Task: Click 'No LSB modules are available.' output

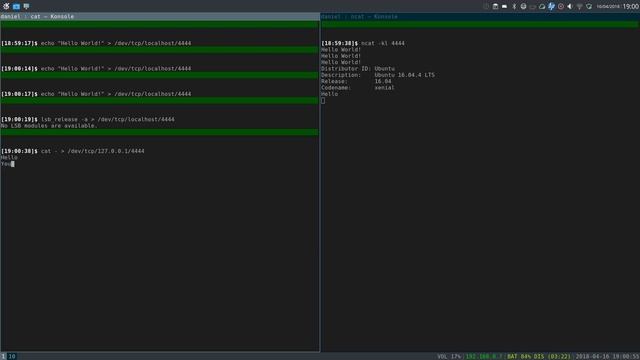Action: (x=49, y=126)
